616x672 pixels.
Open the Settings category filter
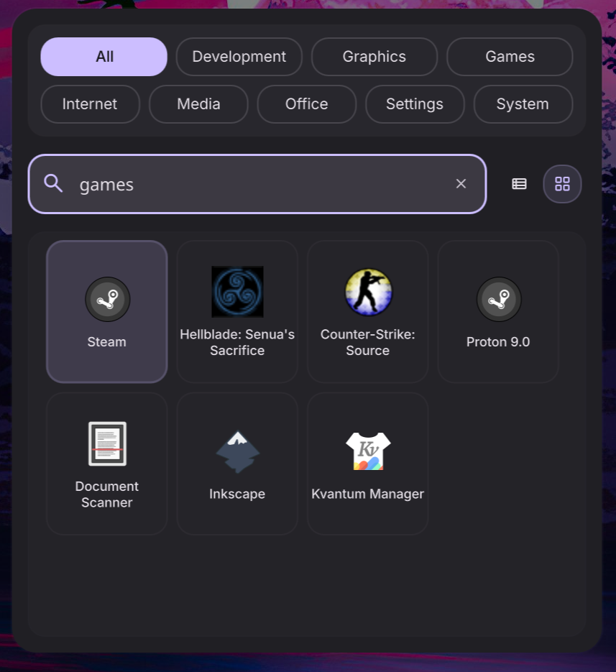[415, 103]
